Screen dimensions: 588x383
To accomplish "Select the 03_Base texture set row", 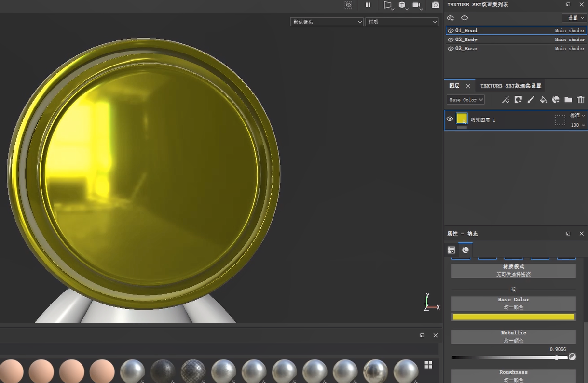I will pyautogui.click(x=515, y=49).
